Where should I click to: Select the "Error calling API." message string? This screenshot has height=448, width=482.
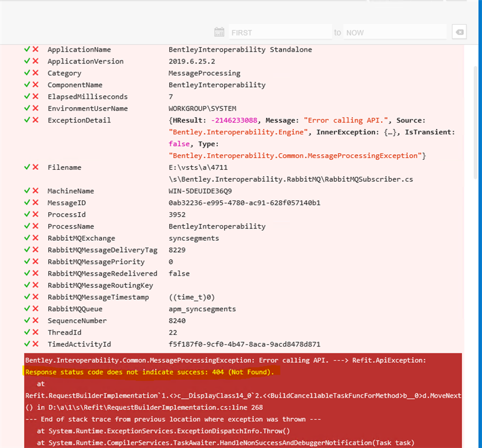346,120
